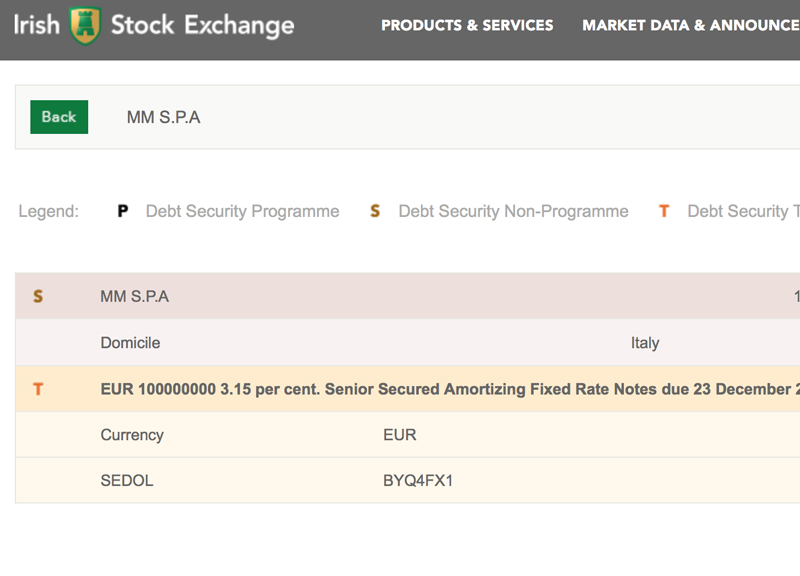Click the black P Debt Security Programme legend icon
This screenshot has height=576, width=800.
122,211
